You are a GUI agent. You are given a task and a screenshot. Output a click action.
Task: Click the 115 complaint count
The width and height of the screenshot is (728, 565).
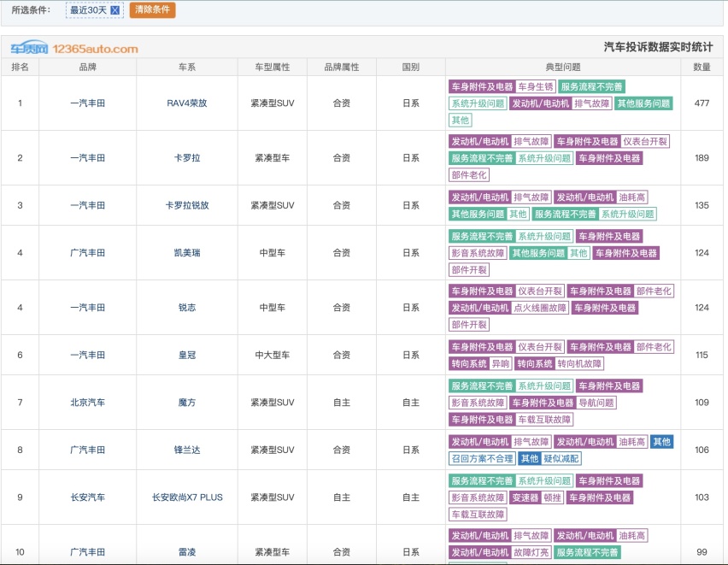pos(702,355)
